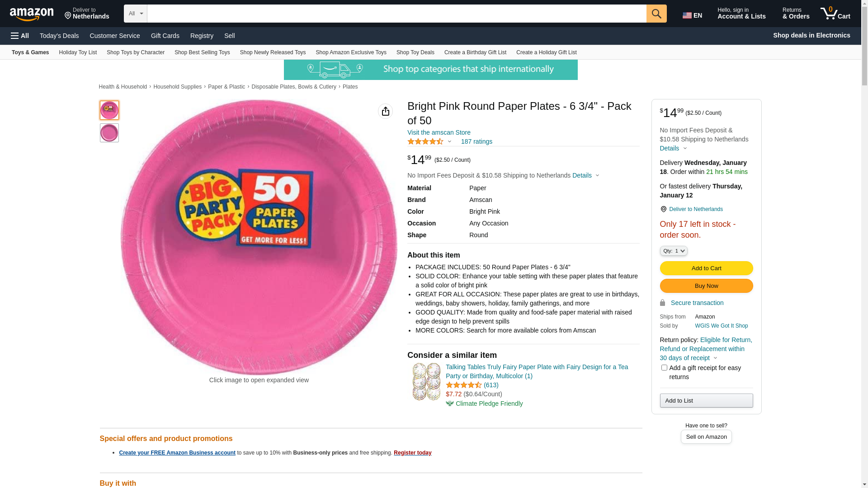Expand the return policy details chevron

715,358
